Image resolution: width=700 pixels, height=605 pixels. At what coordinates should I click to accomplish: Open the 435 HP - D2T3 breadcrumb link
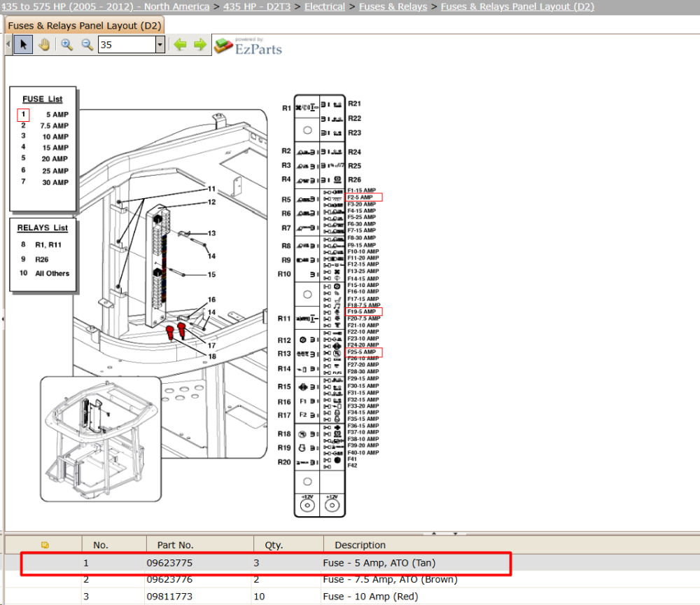point(257,7)
